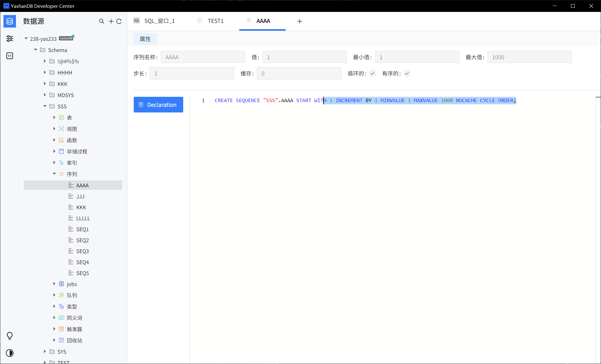The image size is (601, 364).
Task: Expand the 同义词 synonyms node
Action: 54,318
